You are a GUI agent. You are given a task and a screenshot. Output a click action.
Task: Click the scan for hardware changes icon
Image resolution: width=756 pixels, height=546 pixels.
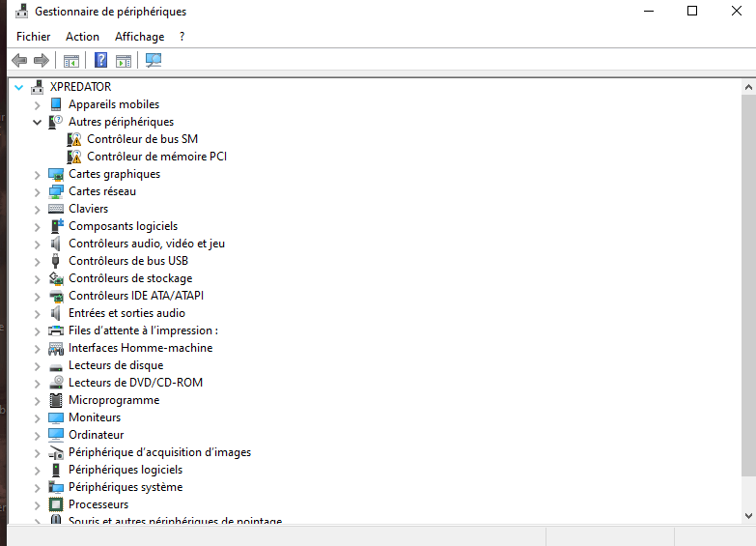pyautogui.click(x=154, y=60)
